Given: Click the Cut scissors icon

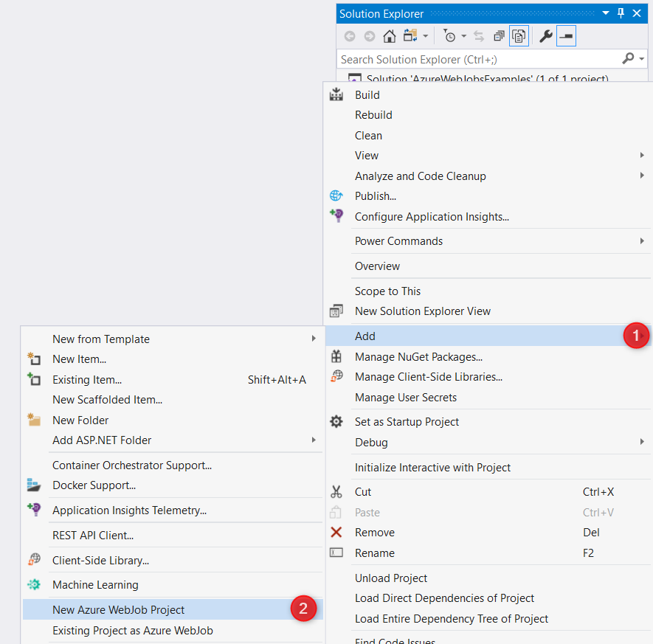Looking at the screenshot, I should (x=336, y=491).
